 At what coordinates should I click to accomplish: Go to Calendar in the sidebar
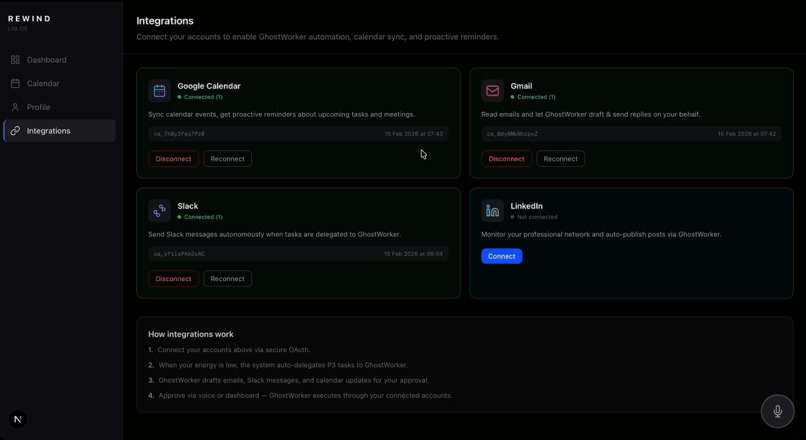[x=59, y=83]
